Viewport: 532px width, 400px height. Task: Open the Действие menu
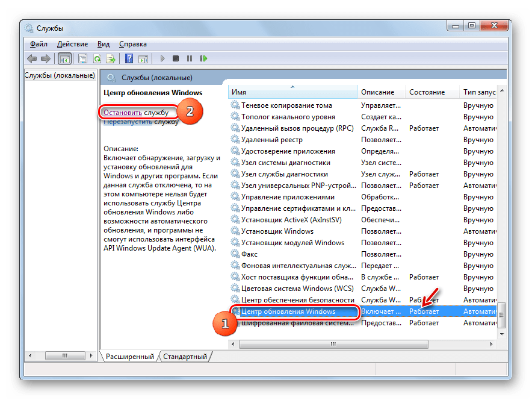[72, 44]
